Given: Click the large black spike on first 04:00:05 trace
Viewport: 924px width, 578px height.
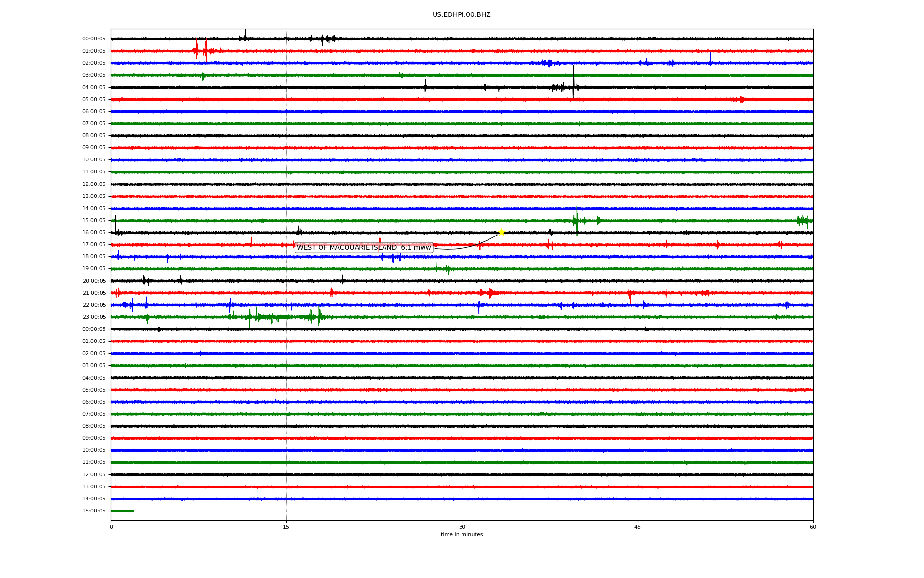Looking at the screenshot, I should 573,81.
